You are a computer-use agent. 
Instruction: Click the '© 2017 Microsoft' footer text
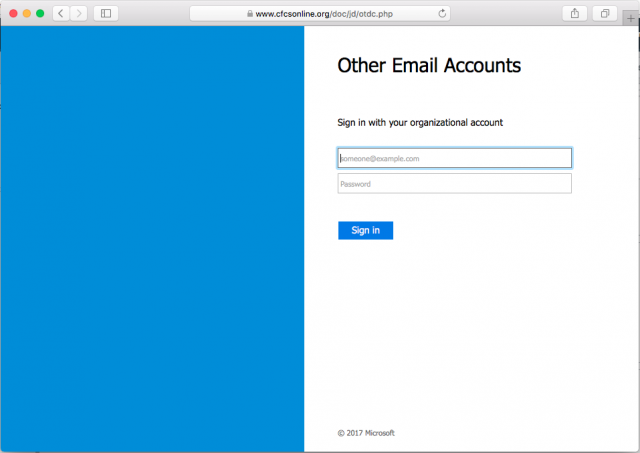coord(366,433)
